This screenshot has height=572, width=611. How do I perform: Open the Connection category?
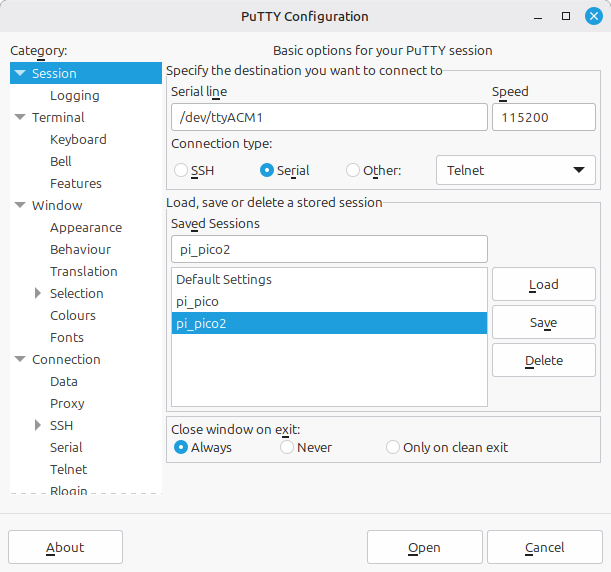(66, 360)
